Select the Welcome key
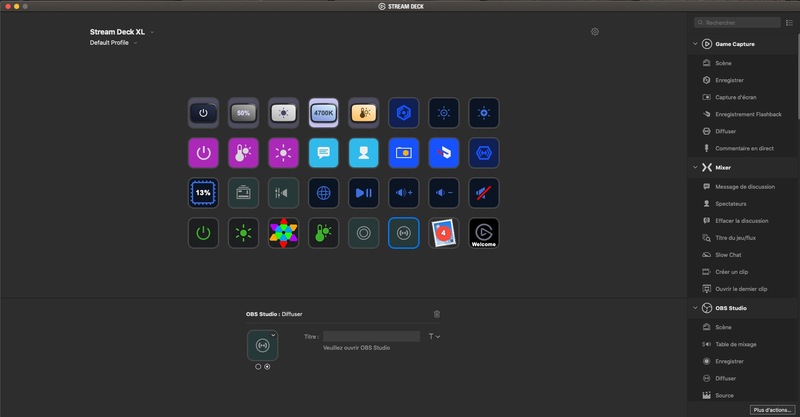This screenshot has width=800, height=417. pyautogui.click(x=484, y=233)
